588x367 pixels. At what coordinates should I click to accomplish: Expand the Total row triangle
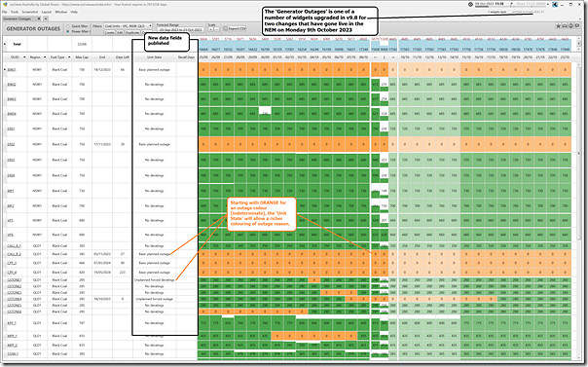click(5, 44)
